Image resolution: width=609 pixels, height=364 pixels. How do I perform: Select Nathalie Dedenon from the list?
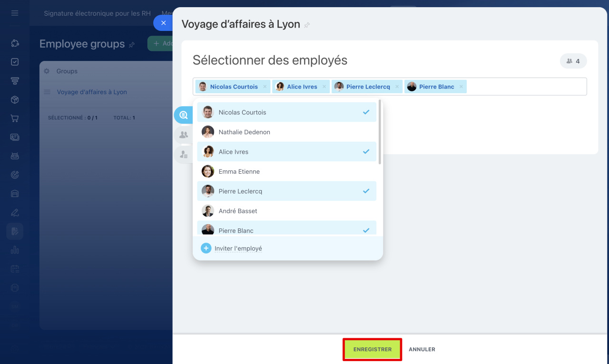(286, 132)
